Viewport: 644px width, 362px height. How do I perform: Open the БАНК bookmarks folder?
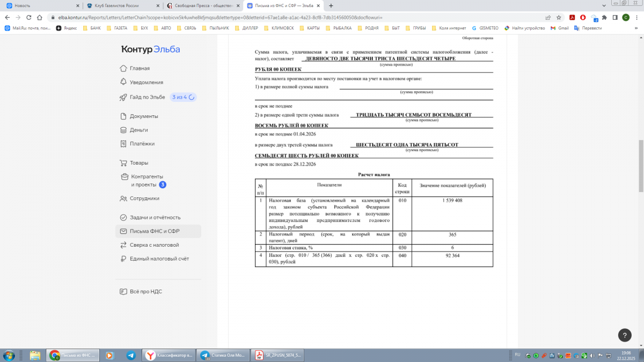pos(92,28)
